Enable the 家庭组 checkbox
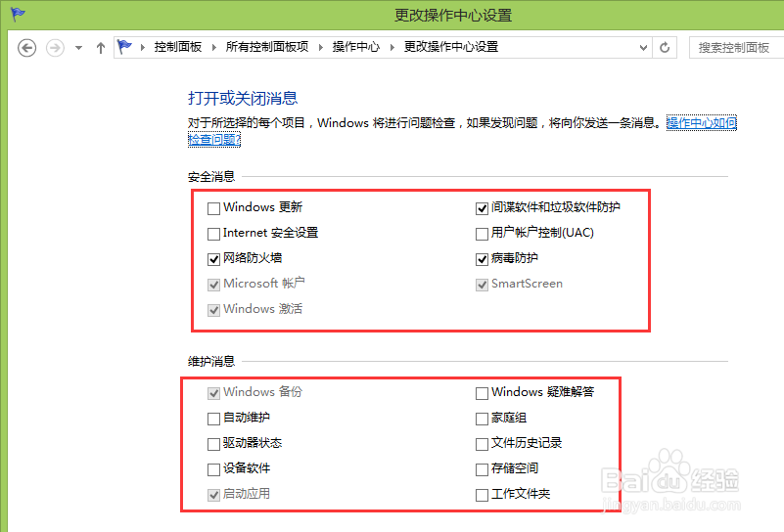 coord(482,419)
